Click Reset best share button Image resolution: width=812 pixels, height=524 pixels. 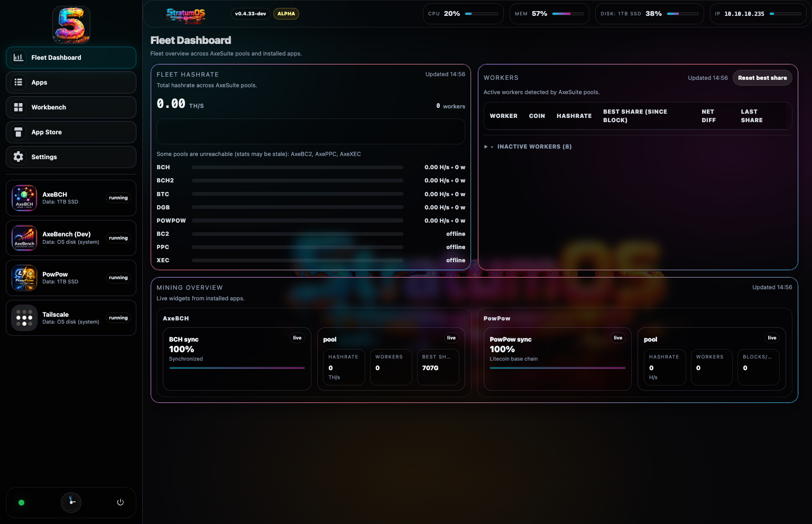pyautogui.click(x=762, y=78)
